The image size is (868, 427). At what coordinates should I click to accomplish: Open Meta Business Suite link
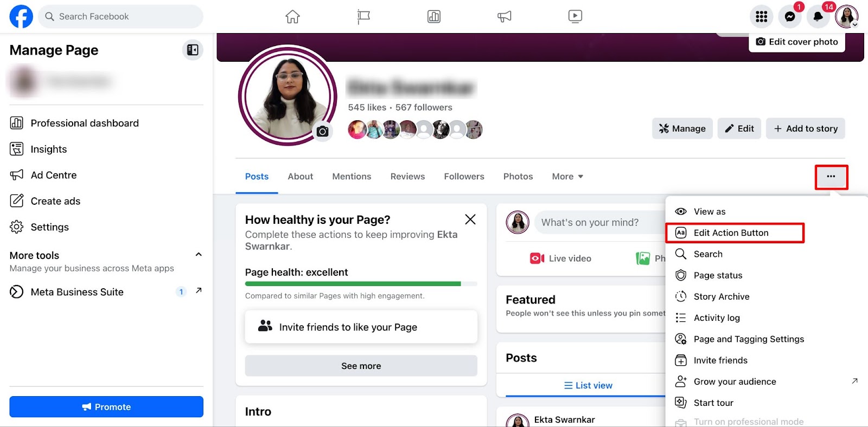coord(77,292)
